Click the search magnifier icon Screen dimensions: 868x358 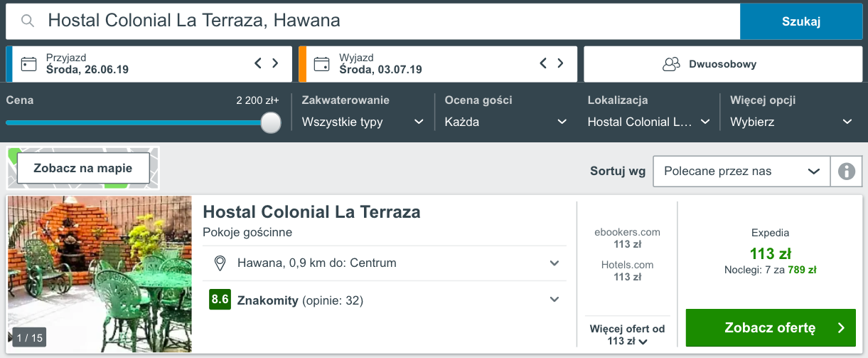click(x=28, y=21)
